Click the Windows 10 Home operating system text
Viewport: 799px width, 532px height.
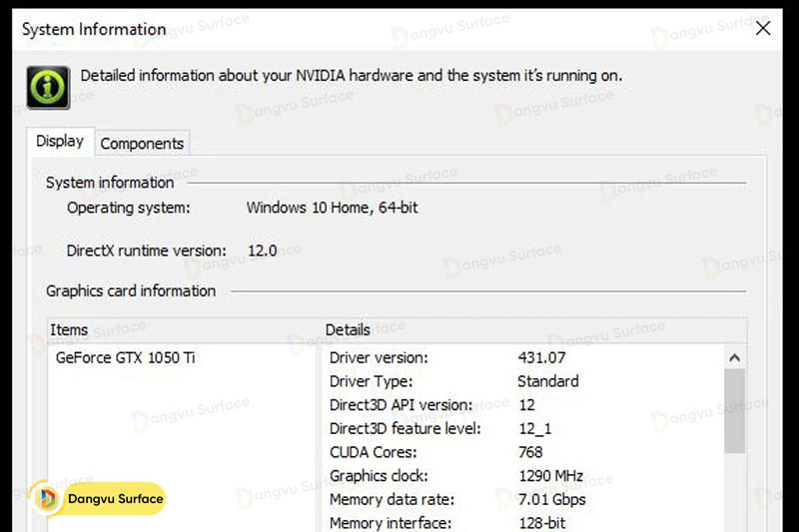tap(332, 208)
